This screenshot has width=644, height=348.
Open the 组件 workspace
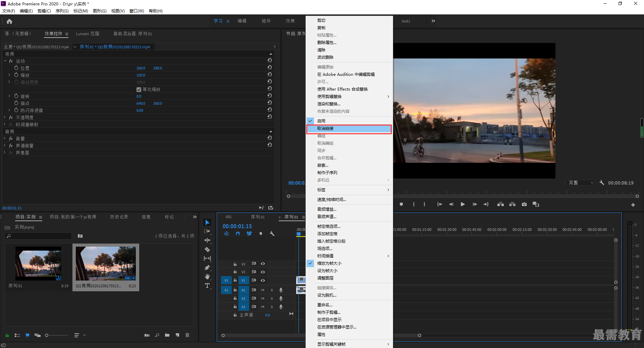pos(266,21)
